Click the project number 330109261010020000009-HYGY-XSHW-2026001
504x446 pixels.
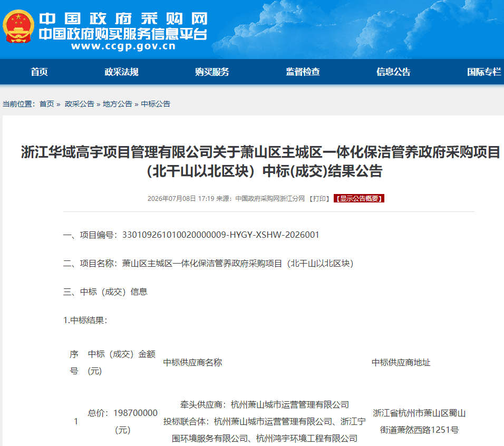click(x=220, y=235)
